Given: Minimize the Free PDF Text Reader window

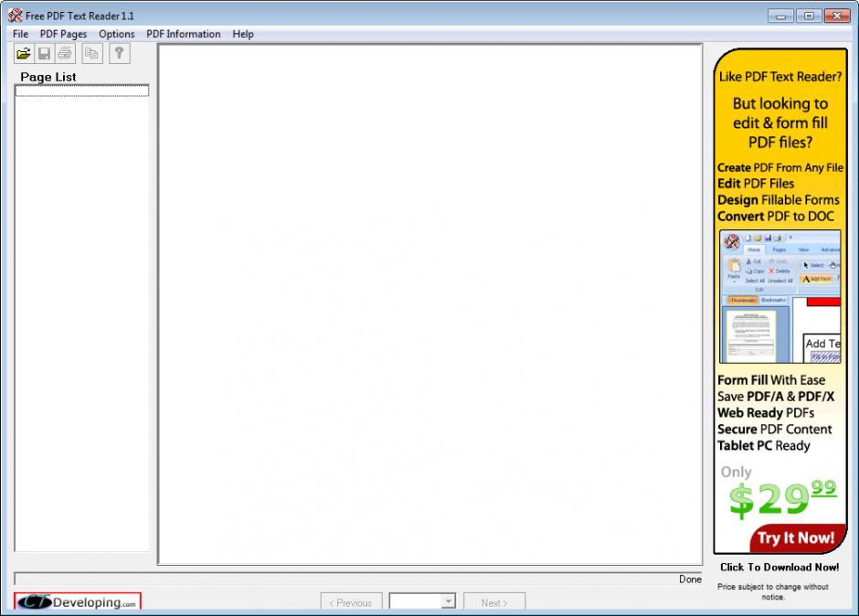Looking at the screenshot, I should point(780,16).
